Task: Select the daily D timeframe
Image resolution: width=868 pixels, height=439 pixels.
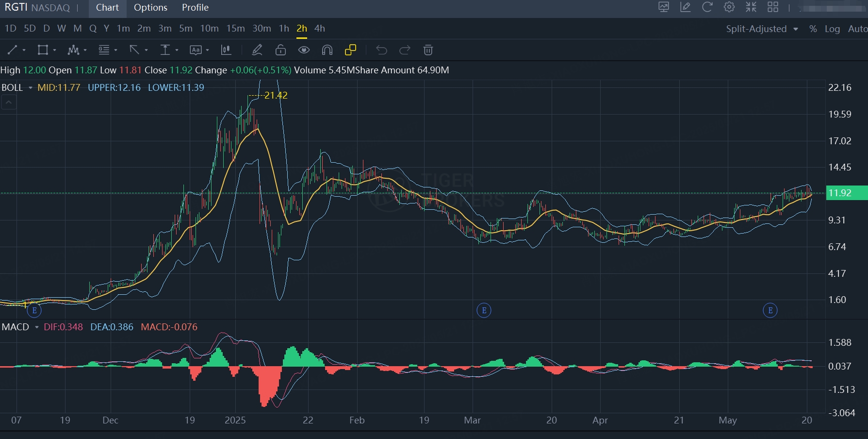Action: coord(47,29)
